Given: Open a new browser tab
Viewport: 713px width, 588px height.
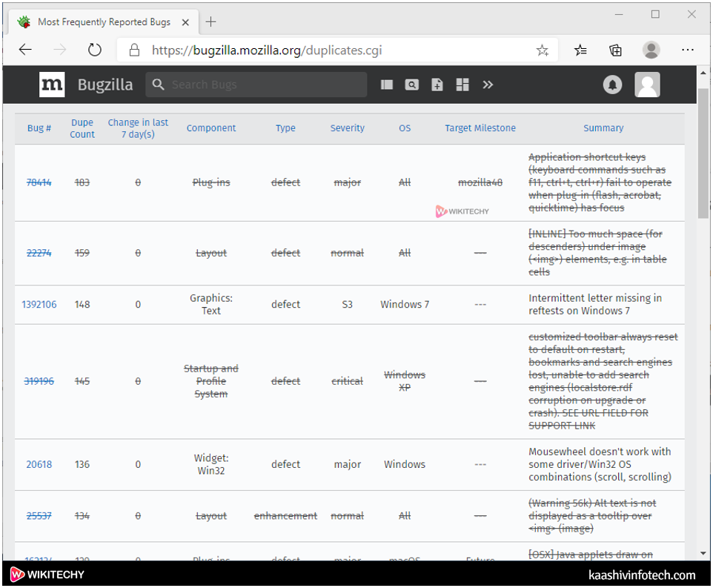Looking at the screenshot, I should (x=211, y=22).
